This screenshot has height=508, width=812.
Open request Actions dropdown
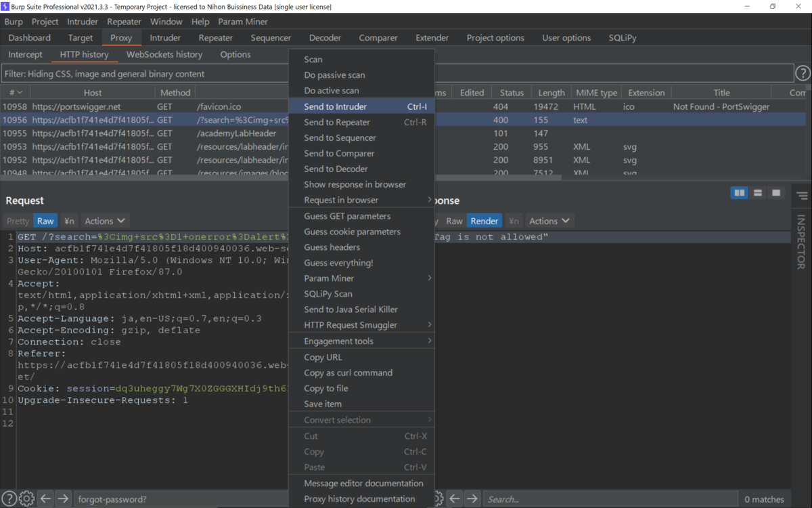105,221
